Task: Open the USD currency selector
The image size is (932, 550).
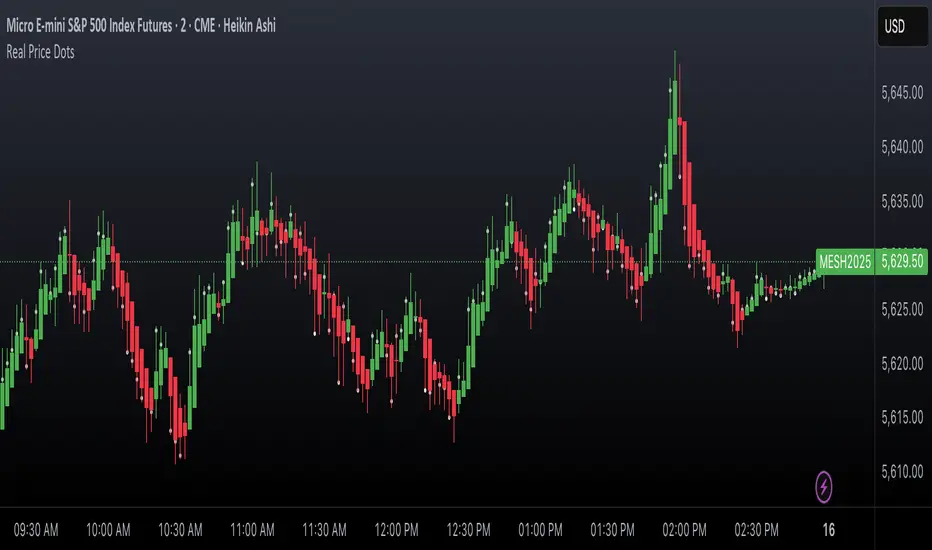Action: pyautogui.click(x=903, y=26)
